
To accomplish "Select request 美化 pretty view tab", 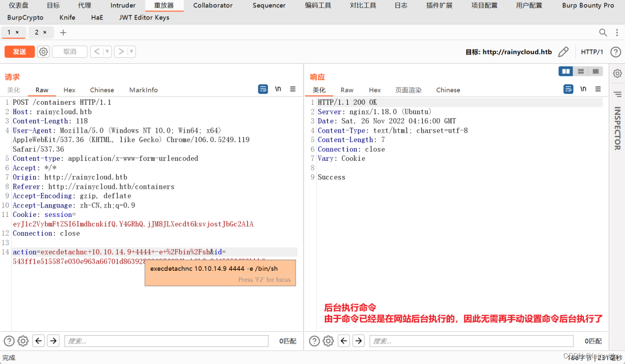I will pos(13,90).
